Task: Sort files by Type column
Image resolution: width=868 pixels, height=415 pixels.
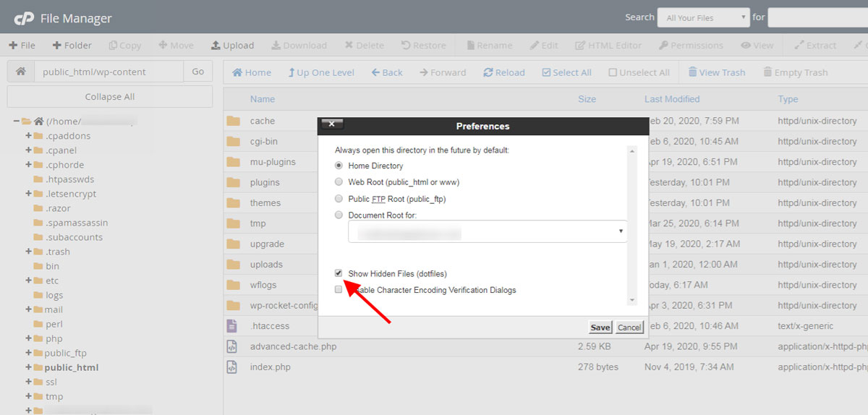Action: [788, 99]
